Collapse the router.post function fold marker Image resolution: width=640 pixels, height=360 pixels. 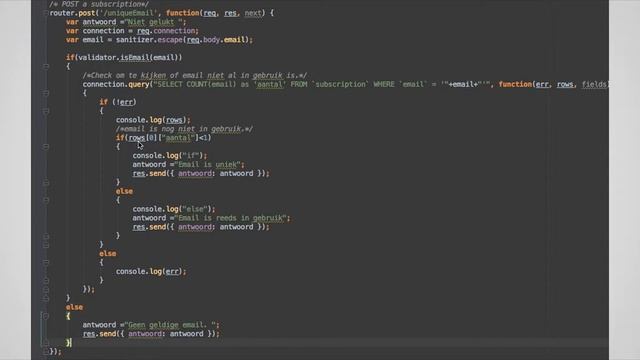click(46, 13)
